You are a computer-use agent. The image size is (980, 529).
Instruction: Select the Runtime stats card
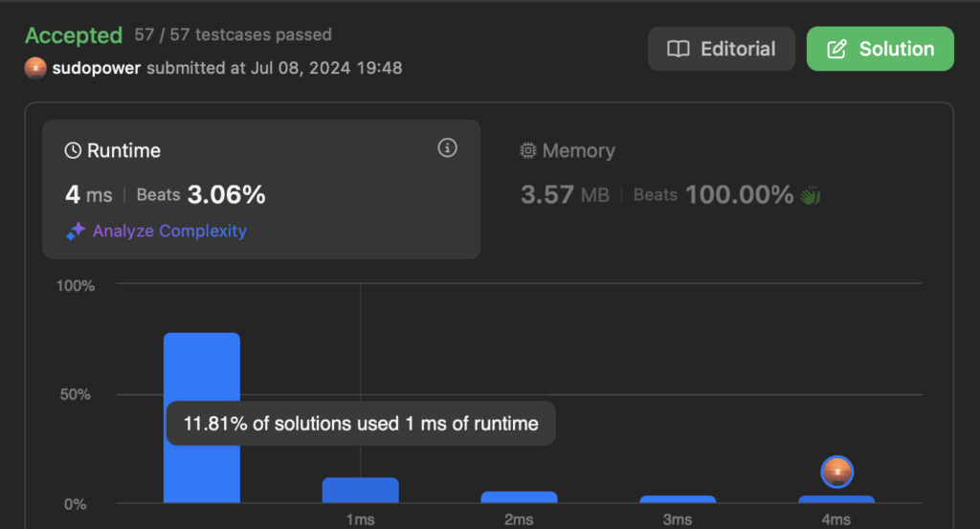(261, 189)
